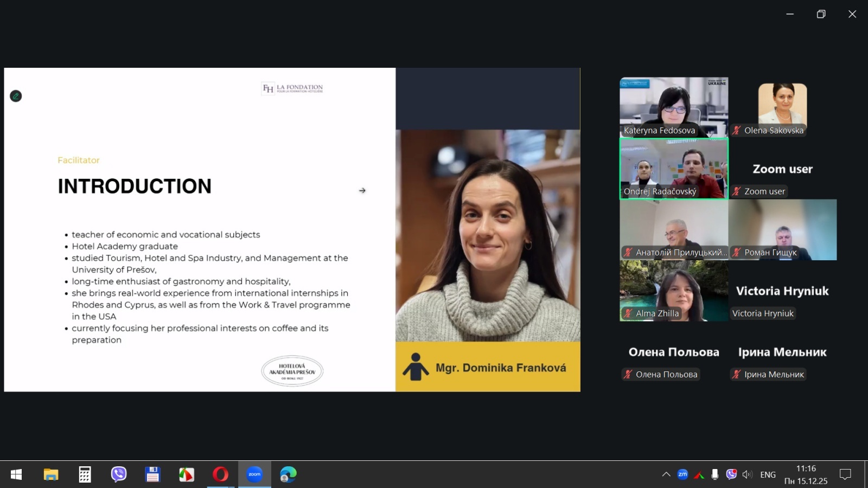This screenshot has width=868, height=488.
Task: Click the green annotation pencil icon
Action: point(16,96)
